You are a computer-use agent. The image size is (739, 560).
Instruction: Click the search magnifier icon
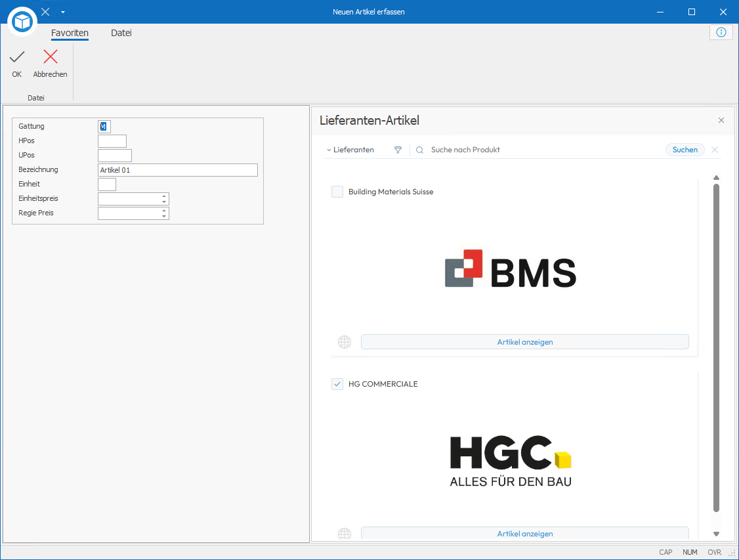tap(419, 150)
